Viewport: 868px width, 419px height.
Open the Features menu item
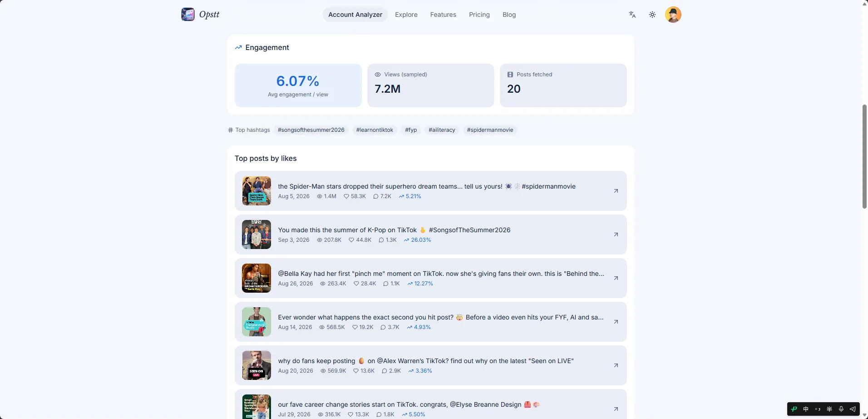[x=443, y=15]
